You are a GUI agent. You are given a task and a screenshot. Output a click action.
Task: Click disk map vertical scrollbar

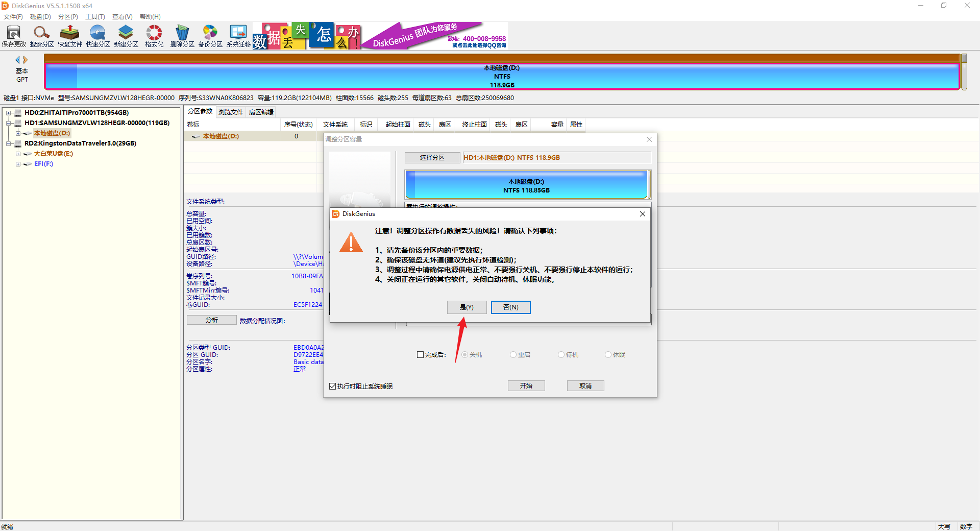pyautogui.click(x=964, y=72)
